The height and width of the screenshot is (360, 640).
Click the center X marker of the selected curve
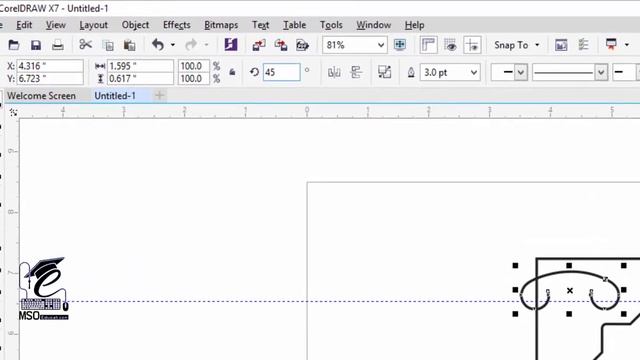569,290
